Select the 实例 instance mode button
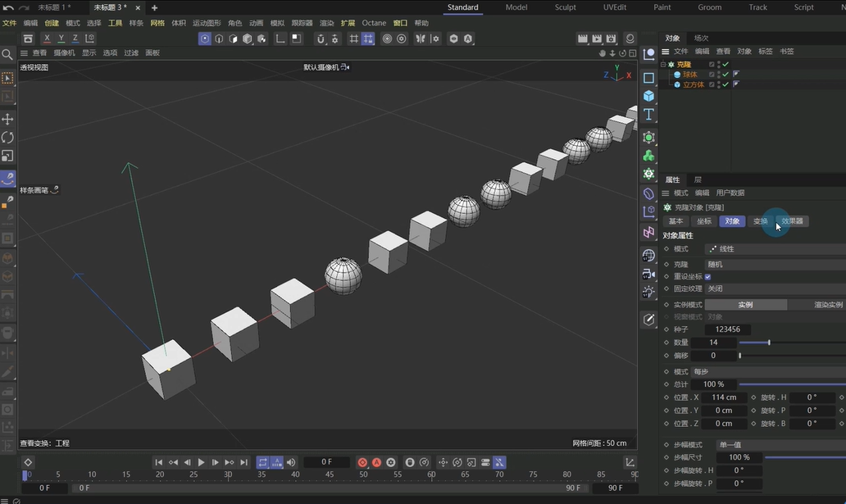This screenshot has width=846, height=504. (746, 305)
